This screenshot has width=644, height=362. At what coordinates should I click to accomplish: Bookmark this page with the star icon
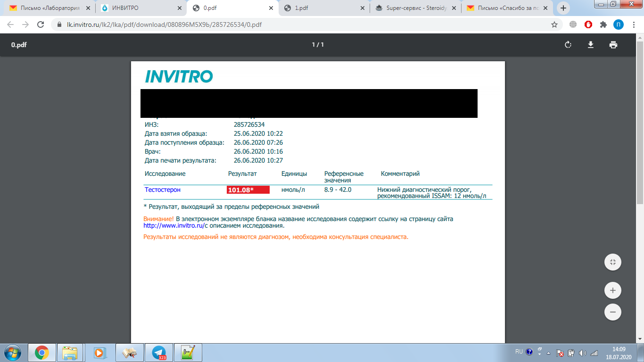point(554,25)
